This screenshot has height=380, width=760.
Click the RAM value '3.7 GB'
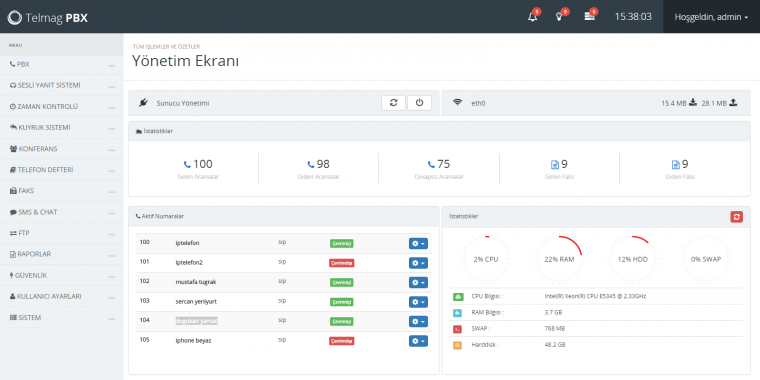pyautogui.click(x=554, y=313)
